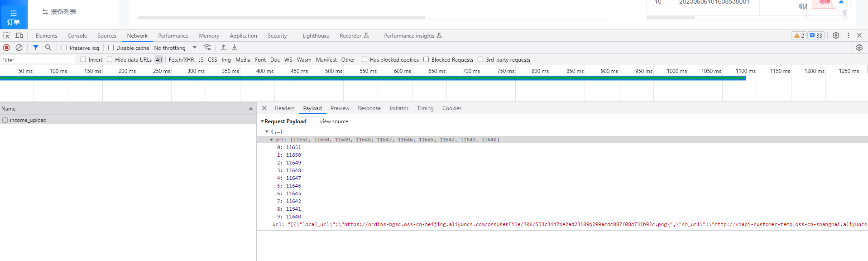Image resolution: width=868 pixels, height=261 pixels.
Task: Clear the network log
Action: (x=19, y=48)
